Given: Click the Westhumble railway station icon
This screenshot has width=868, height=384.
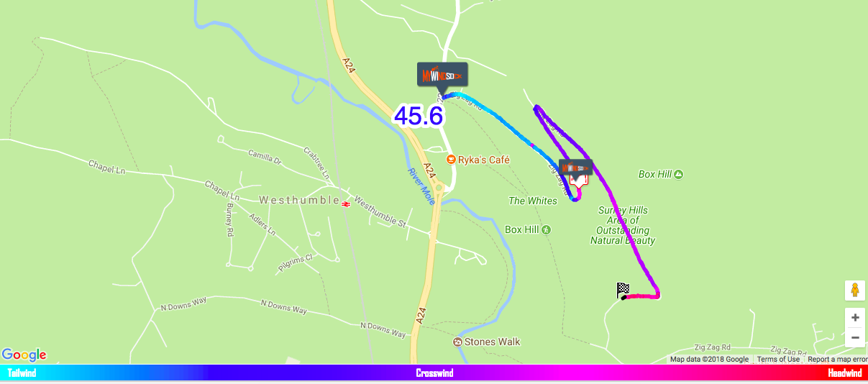Looking at the screenshot, I should point(346,204).
